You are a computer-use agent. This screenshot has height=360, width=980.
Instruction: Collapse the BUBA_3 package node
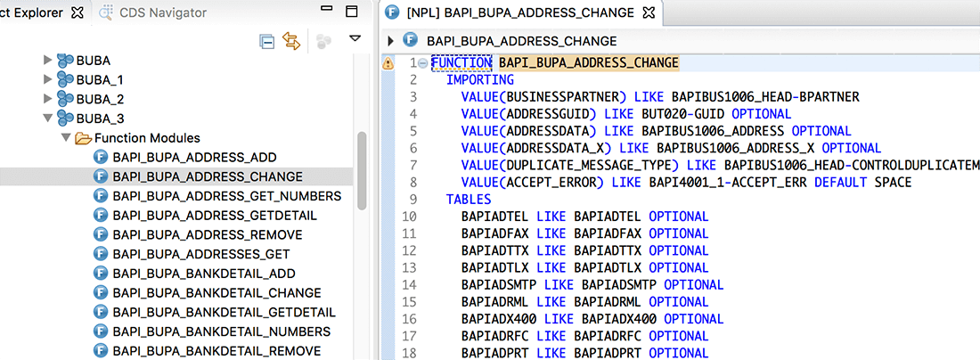[48, 119]
